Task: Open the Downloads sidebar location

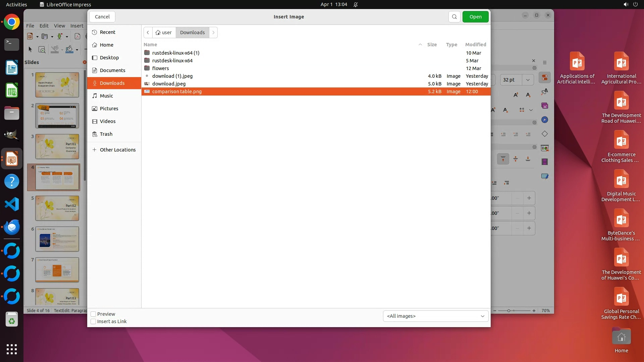Action: click(x=112, y=83)
